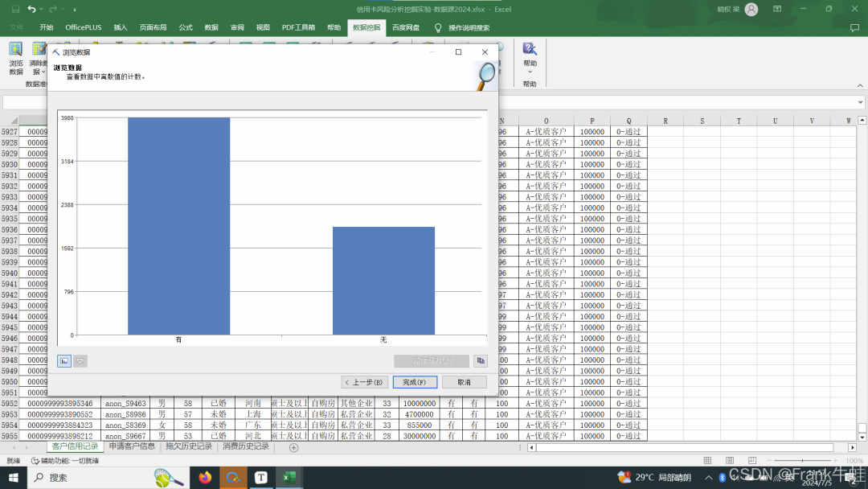Switch to the line chart view icon
Viewport: 868px width, 489px height.
click(x=80, y=361)
